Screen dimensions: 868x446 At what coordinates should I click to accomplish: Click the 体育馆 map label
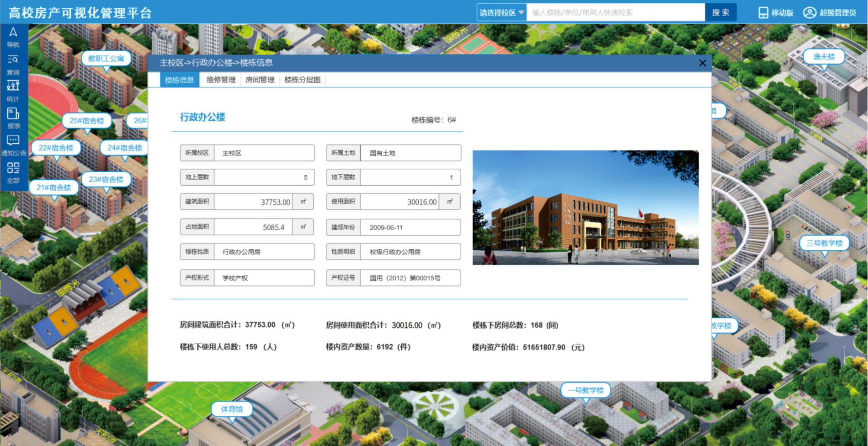232,409
